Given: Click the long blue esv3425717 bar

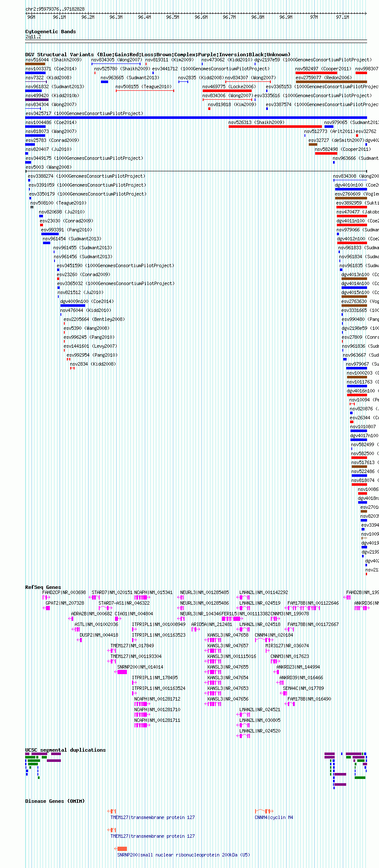Looking at the screenshot, I should (x=196, y=118).
